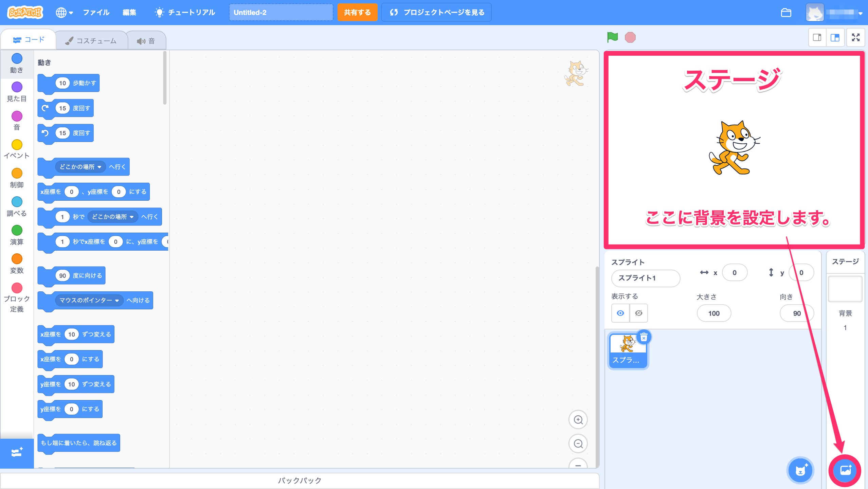
Task: Delete sprite with trash icon
Action: click(644, 338)
